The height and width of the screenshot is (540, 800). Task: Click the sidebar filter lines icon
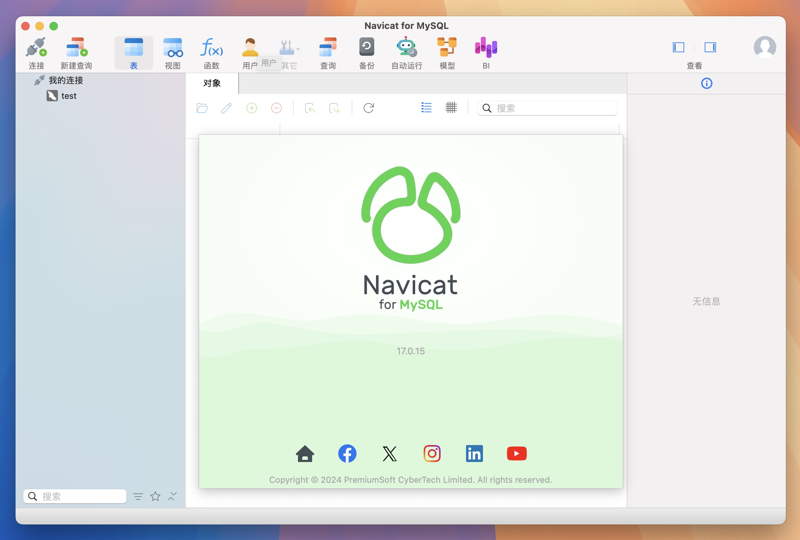(x=138, y=496)
